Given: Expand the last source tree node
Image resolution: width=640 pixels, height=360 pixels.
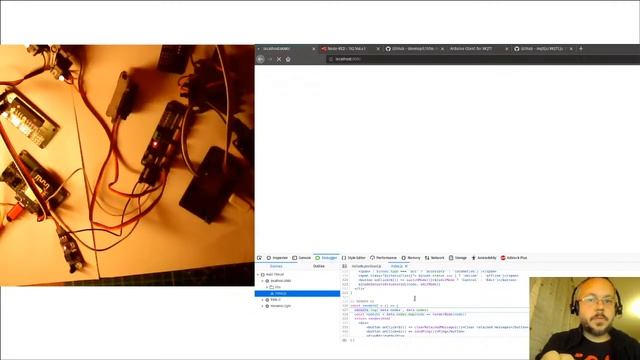Looking at the screenshot, I should [x=262, y=306].
